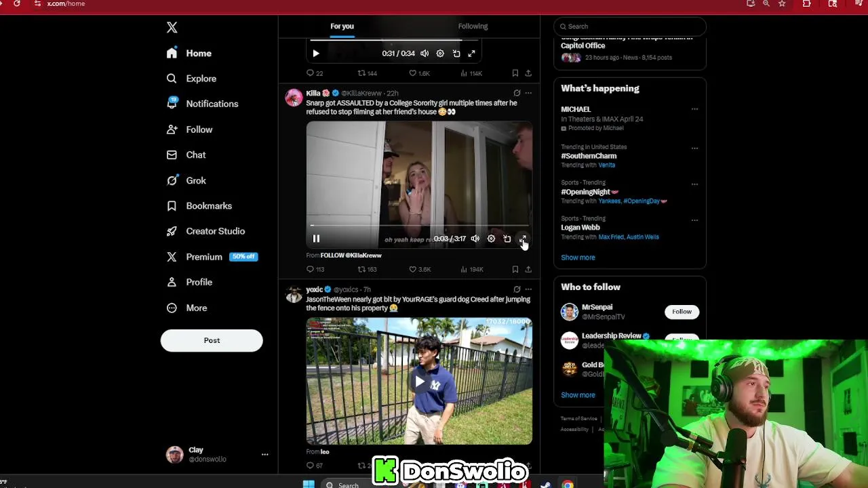Mute the Killa video volume

[x=475, y=239]
